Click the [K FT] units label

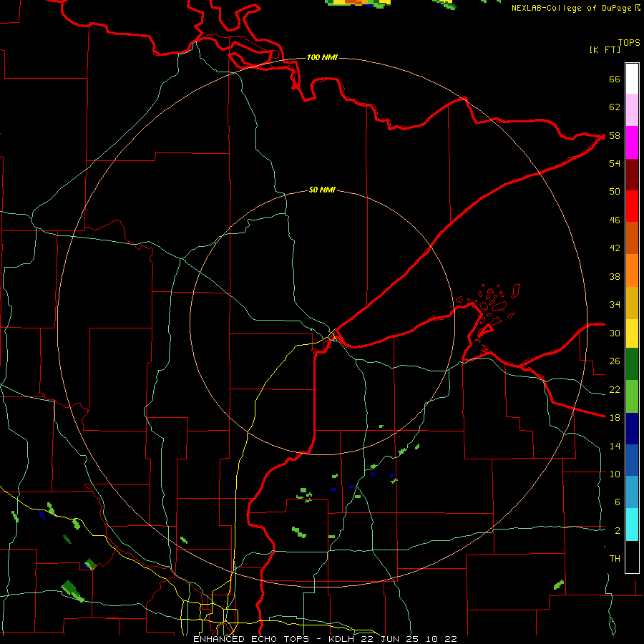pos(605,49)
